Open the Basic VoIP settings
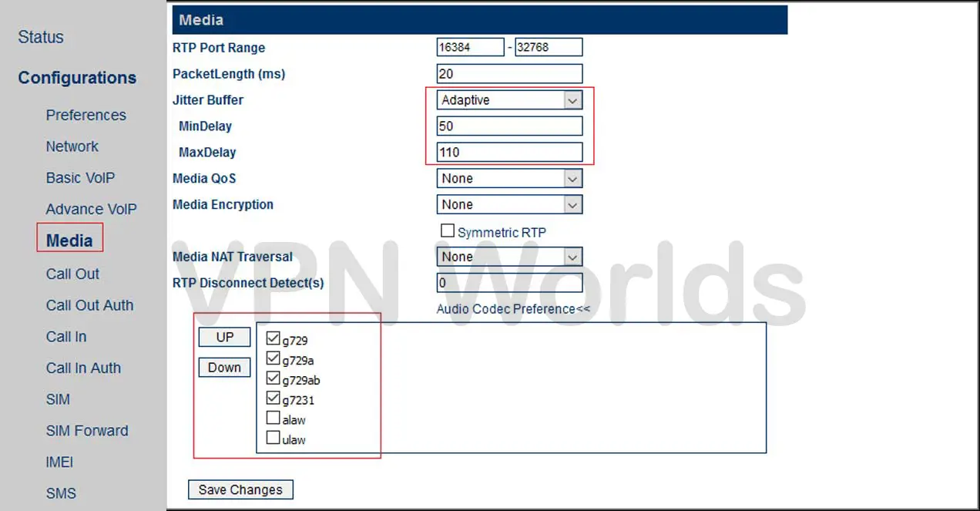Viewport: 980px width, 511px height. point(80,178)
